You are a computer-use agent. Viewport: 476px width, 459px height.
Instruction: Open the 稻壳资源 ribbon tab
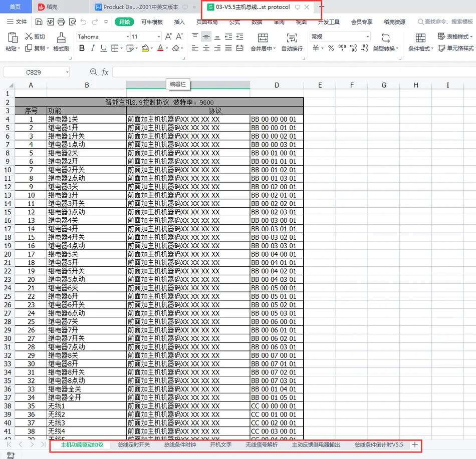tap(394, 22)
